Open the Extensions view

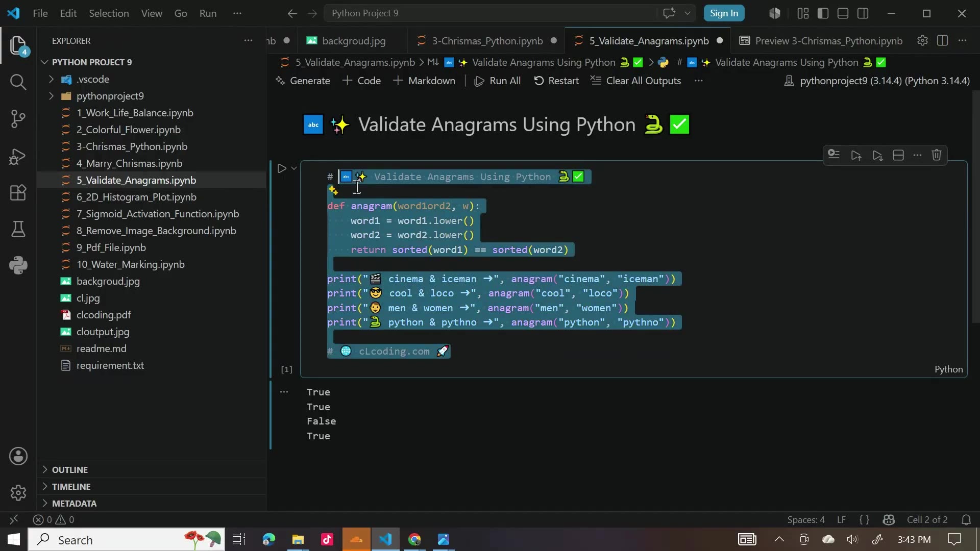point(18,193)
